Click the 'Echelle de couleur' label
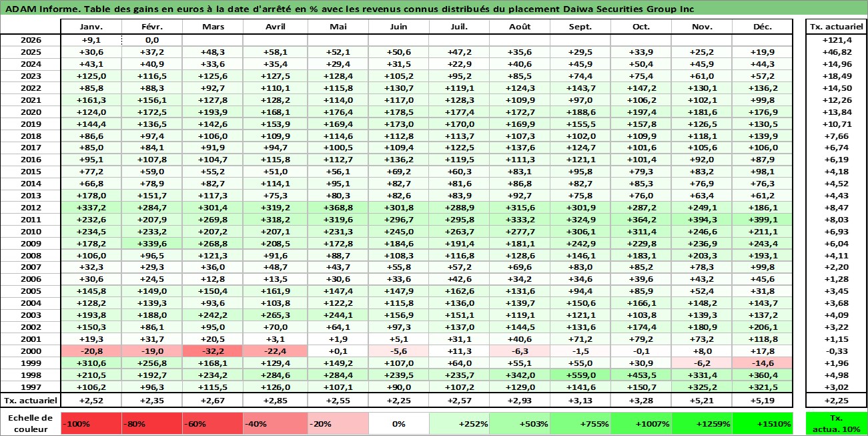 pyautogui.click(x=30, y=423)
